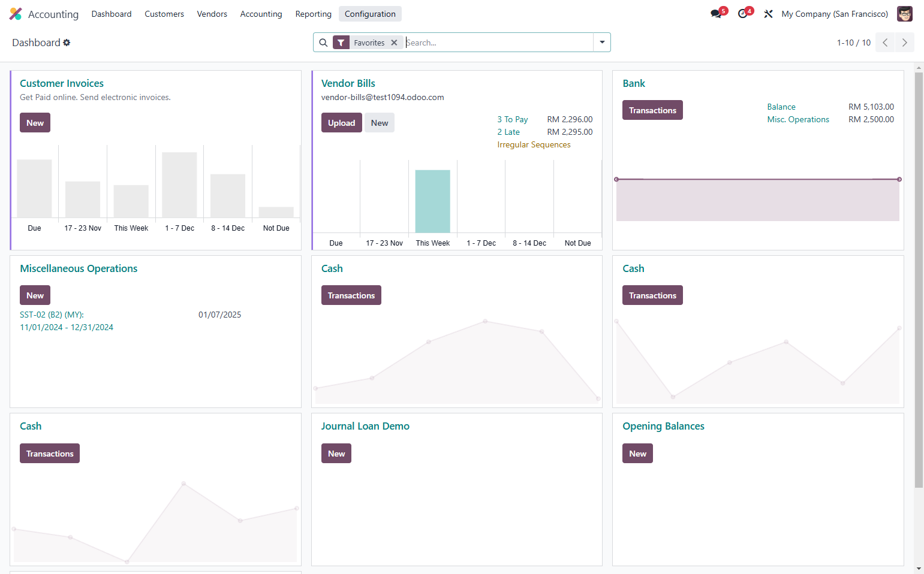This screenshot has height=574, width=924.
Task: Open the Journal Loan Demo title
Action: pos(365,426)
